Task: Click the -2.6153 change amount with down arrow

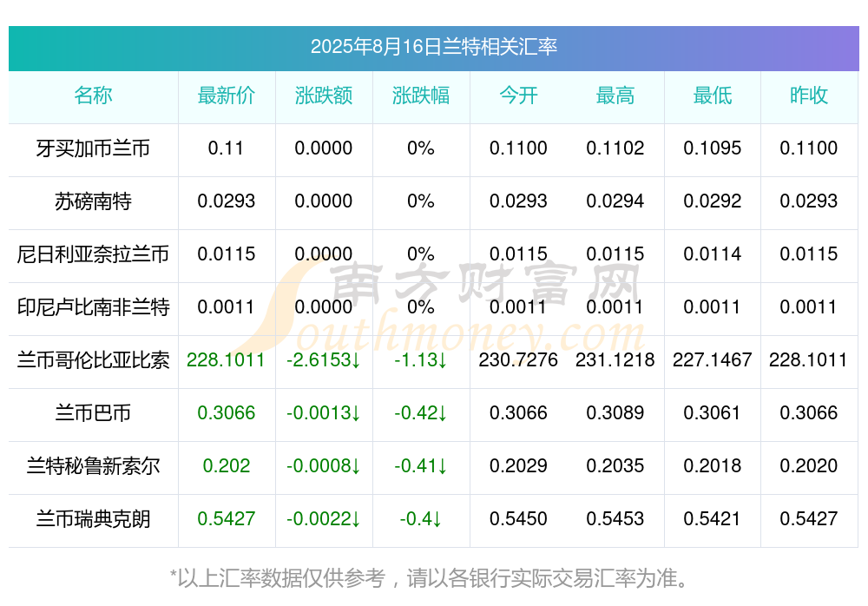Action: coord(324,360)
